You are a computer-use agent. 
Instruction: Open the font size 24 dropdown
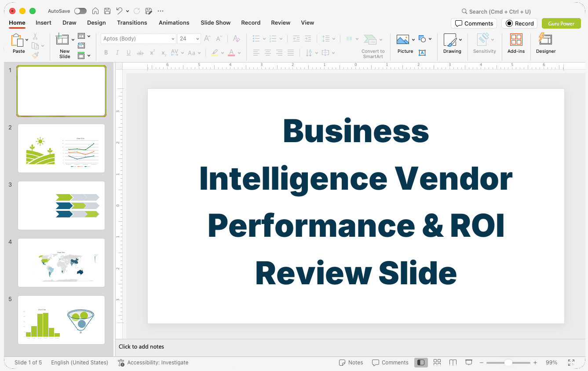coord(198,39)
